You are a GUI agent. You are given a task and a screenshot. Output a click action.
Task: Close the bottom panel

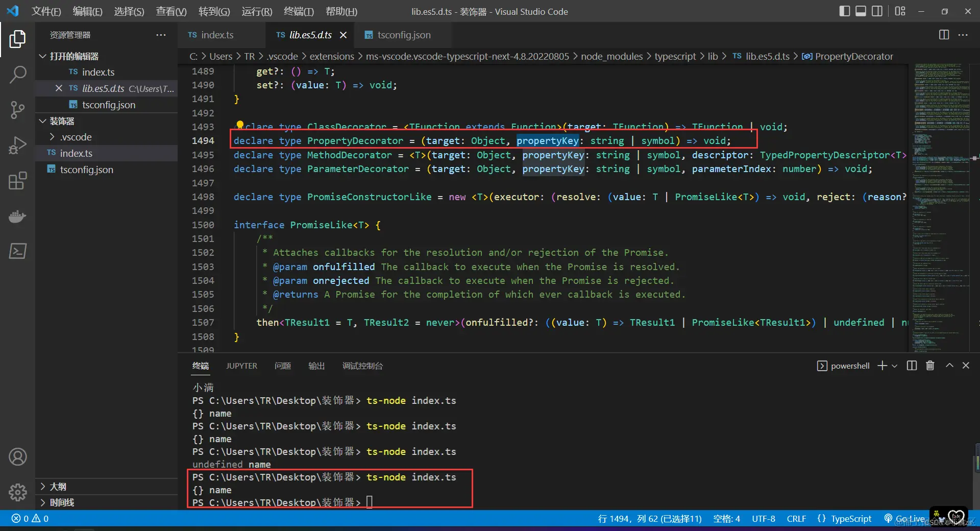point(966,366)
